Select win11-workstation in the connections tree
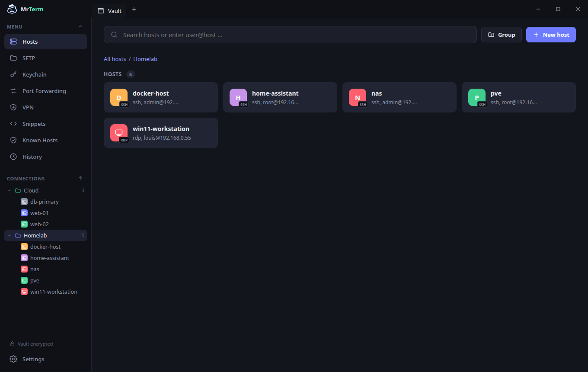The height and width of the screenshot is (372, 588). (45, 292)
